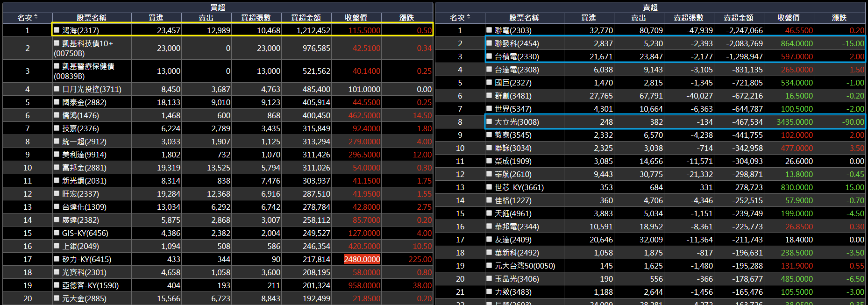Open stock 群創(3481)
This screenshot has height=305, width=868.
coord(513,96)
